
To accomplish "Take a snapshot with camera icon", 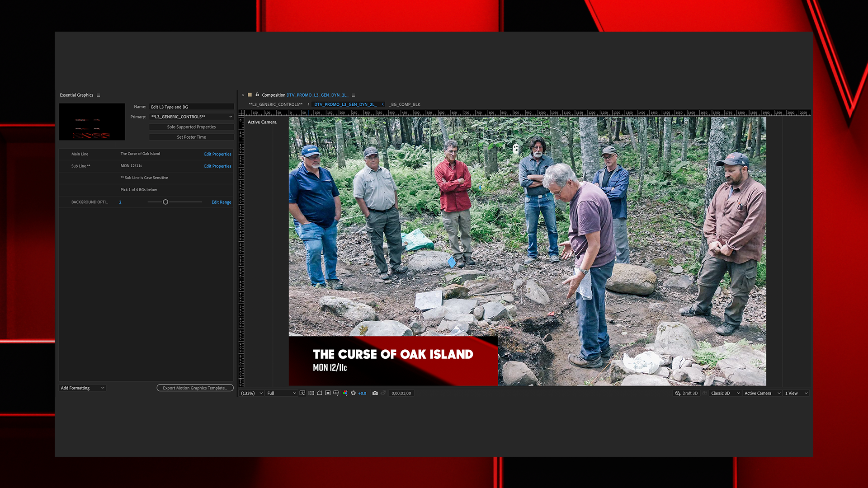I will tap(375, 393).
